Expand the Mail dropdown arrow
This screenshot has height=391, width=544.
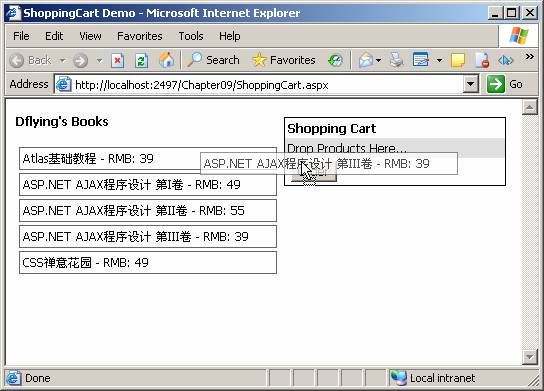(379, 60)
